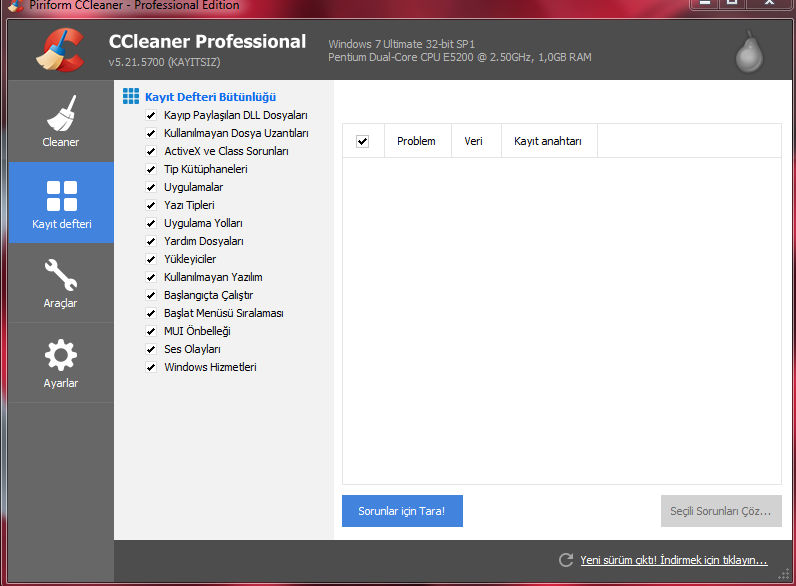Click Seçili Sorunları Çöz... button
The image size is (796, 586).
pos(721,511)
